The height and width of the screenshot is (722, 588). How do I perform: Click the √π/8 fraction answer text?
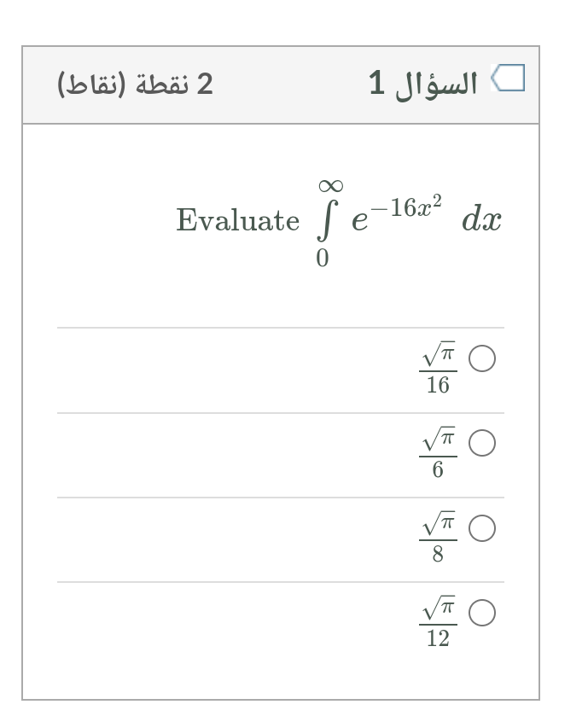(x=438, y=537)
